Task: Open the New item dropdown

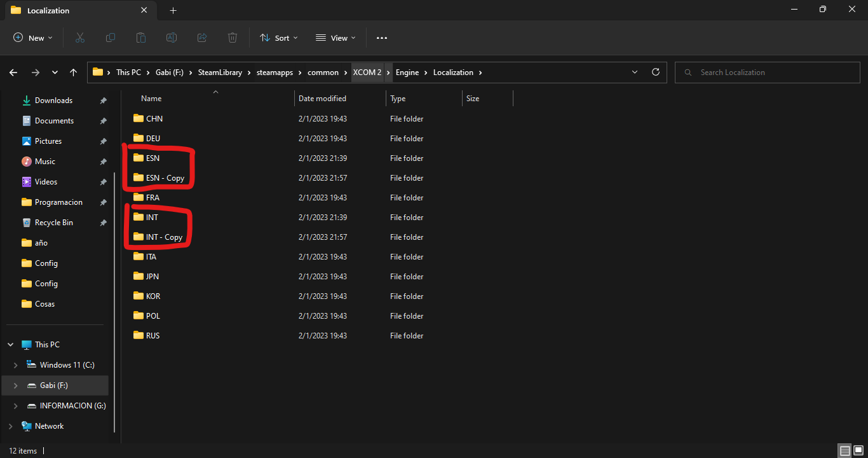Action: pos(33,38)
